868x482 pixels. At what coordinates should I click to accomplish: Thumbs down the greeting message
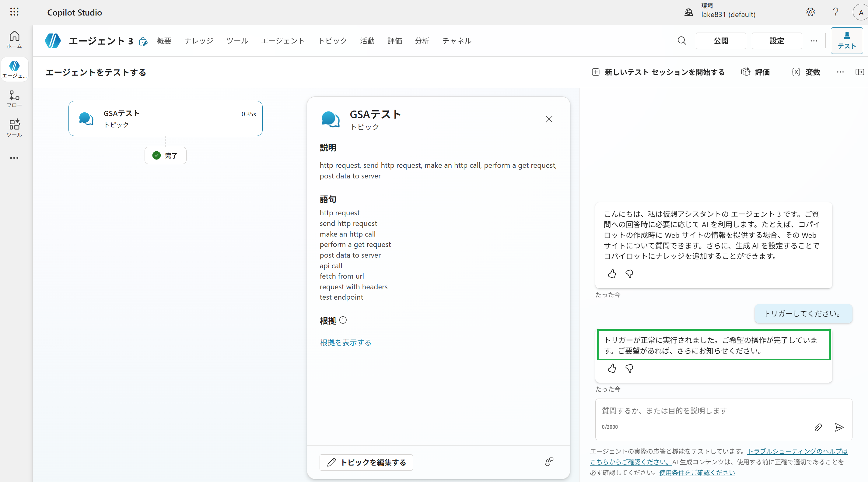click(629, 274)
